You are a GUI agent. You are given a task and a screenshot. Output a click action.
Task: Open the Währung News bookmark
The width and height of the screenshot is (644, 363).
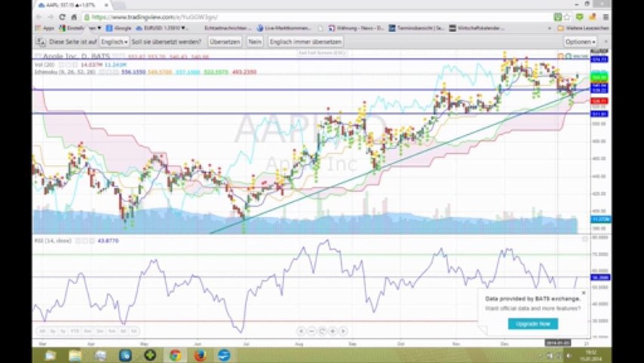pos(356,28)
